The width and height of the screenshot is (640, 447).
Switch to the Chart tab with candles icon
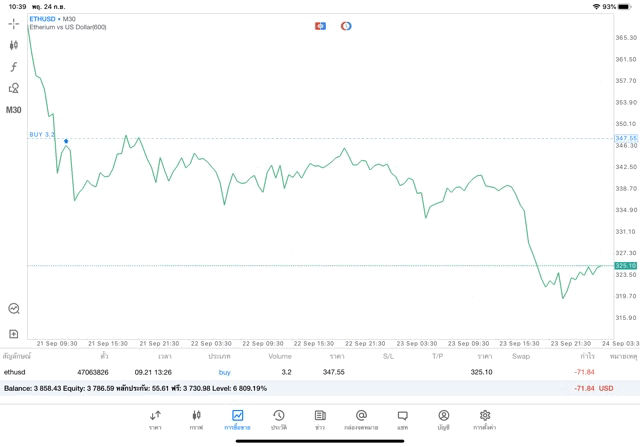[x=196, y=418]
